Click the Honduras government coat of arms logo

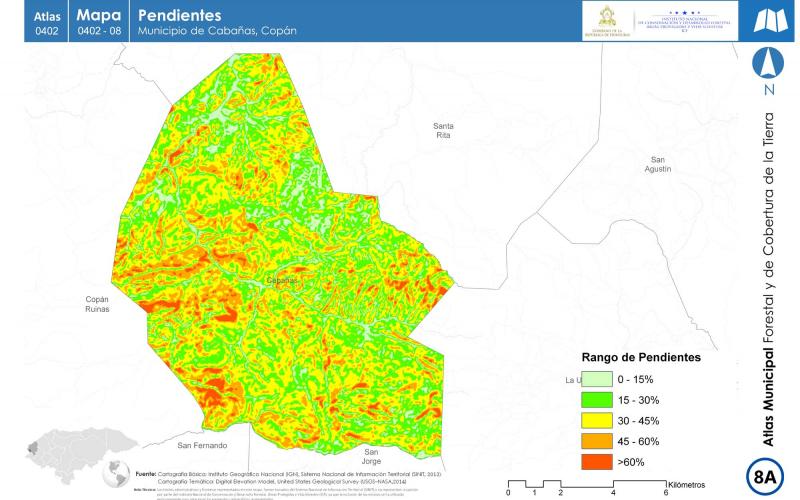pos(607,20)
